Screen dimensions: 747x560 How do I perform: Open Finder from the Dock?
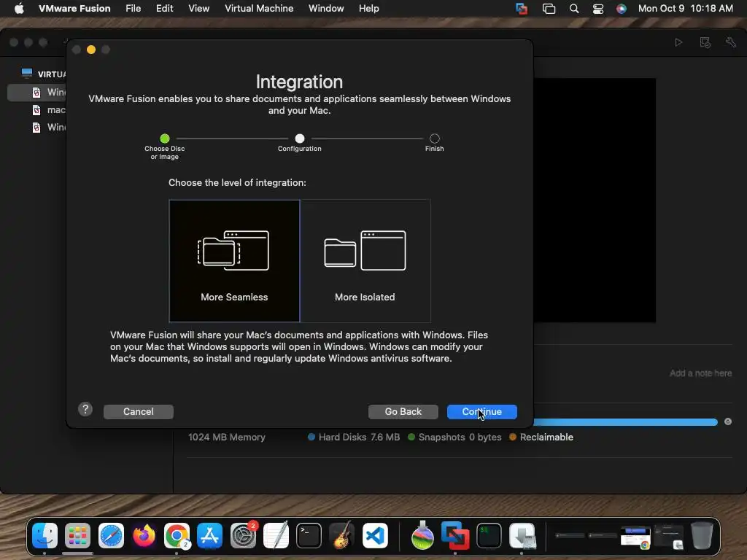coord(44,536)
